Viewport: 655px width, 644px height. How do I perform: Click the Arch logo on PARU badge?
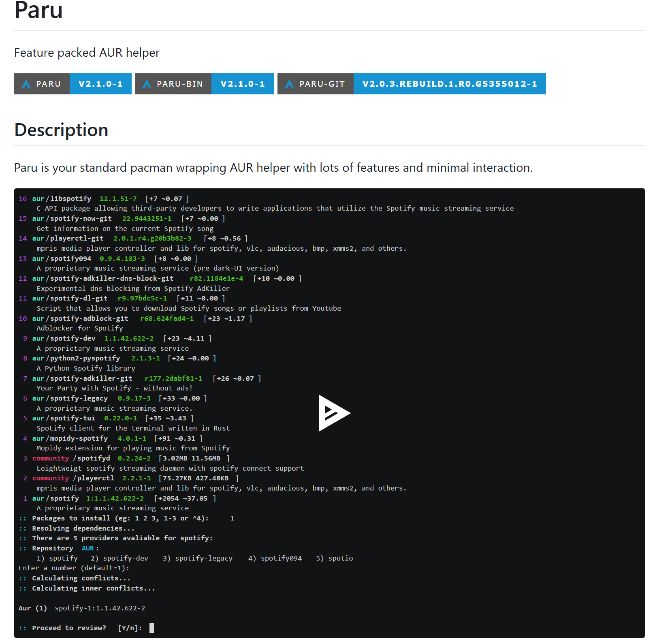click(x=26, y=84)
